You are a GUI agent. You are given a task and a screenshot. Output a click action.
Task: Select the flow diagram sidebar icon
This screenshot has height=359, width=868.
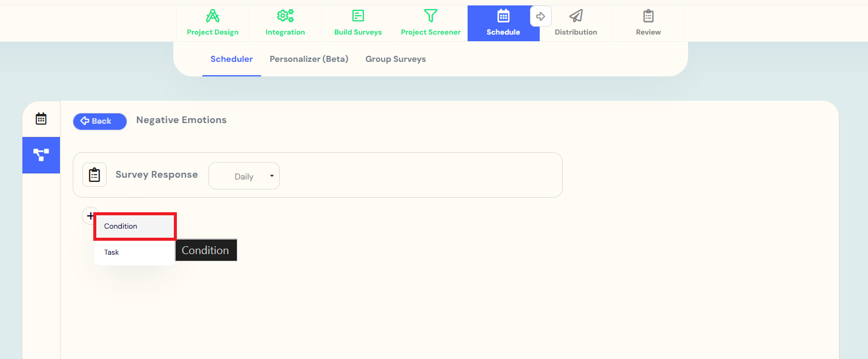click(x=41, y=155)
